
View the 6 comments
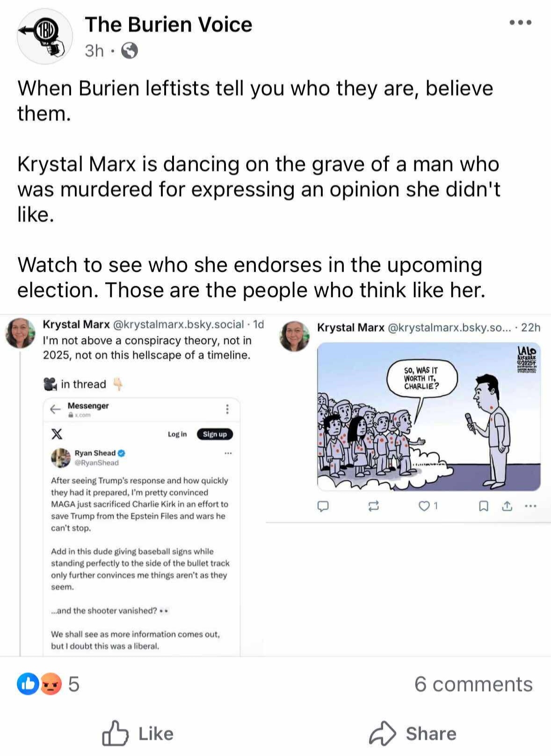tap(473, 684)
